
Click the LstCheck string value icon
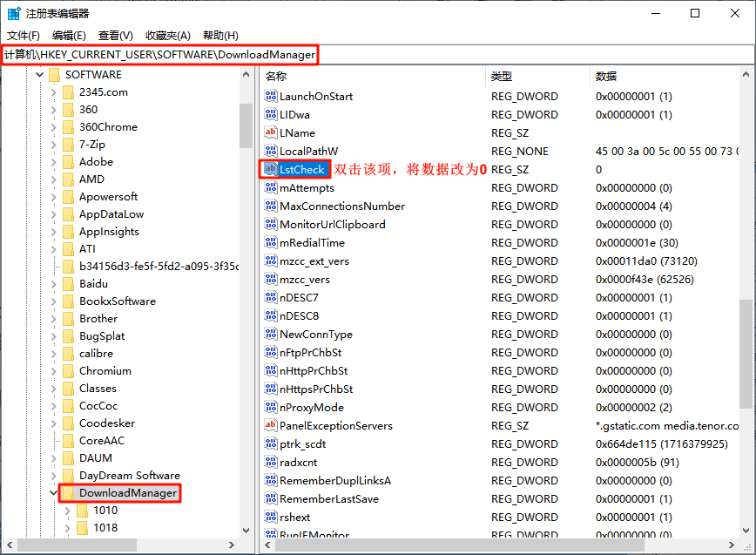272,169
